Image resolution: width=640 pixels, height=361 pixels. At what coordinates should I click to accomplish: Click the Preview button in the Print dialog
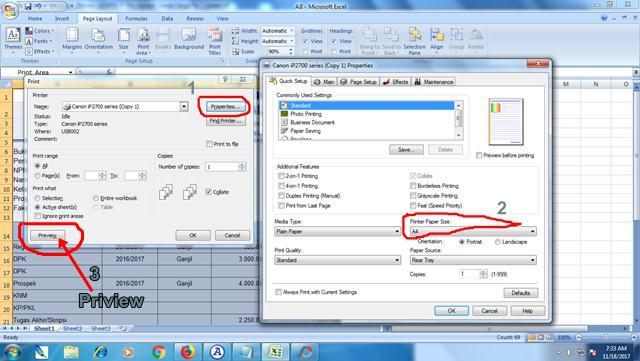47,235
